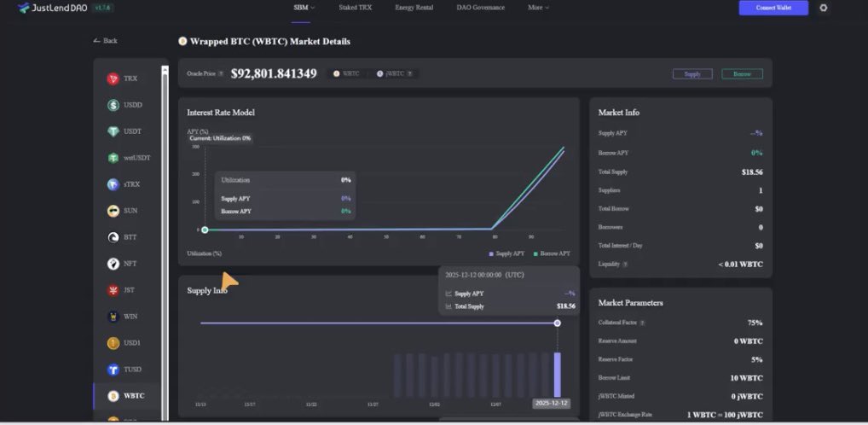Click the Oracle Price help icon

coord(220,73)
